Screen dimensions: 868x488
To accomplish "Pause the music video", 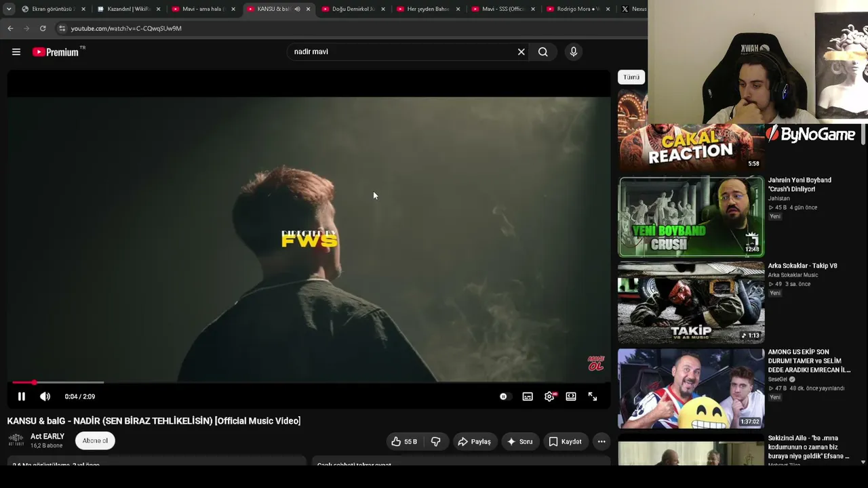I will (21, 396).
